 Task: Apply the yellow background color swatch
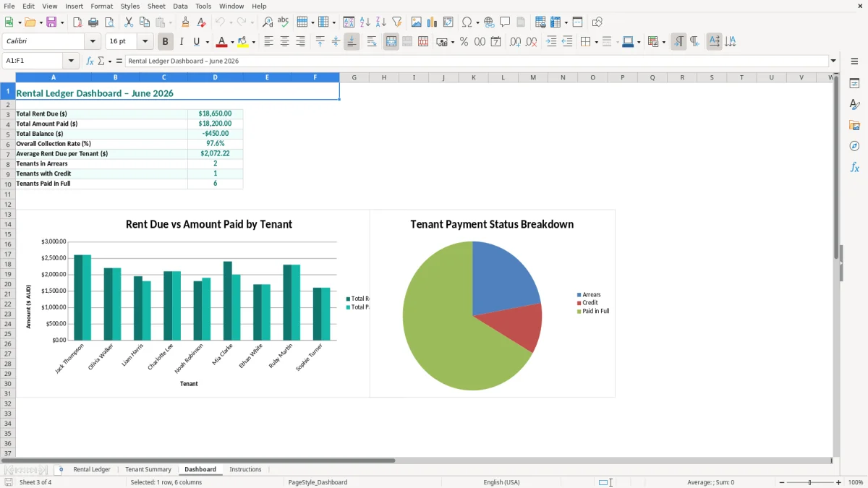pyautogui.click(x=243, y=42)
